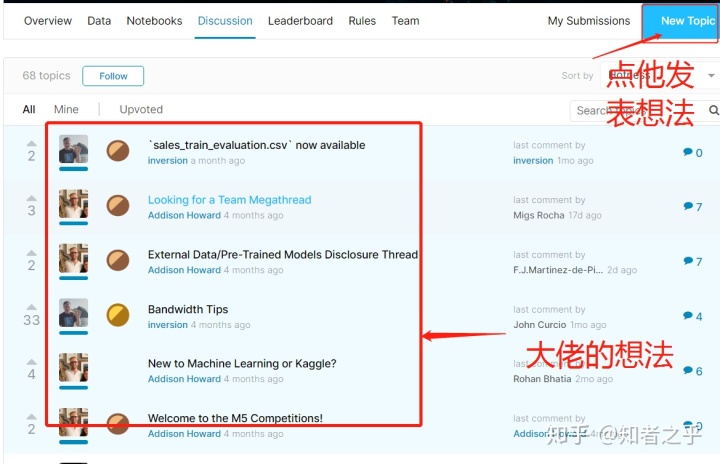Open Addison Howard's avatar on New to Machine Learning row
The image size is (720, 464).
[x=73, y=368]
